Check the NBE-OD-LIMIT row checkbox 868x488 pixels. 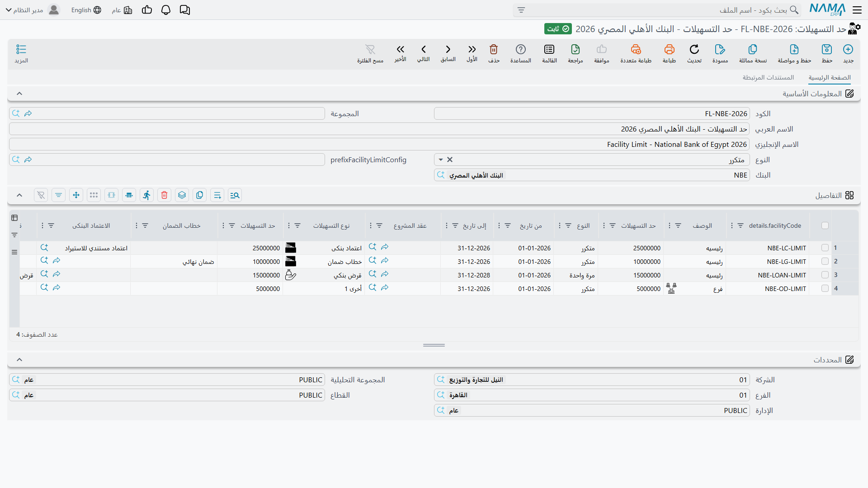point(825,289)
